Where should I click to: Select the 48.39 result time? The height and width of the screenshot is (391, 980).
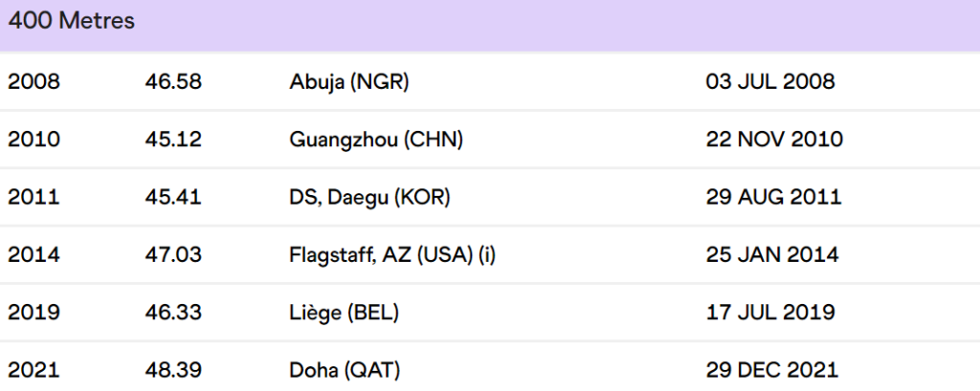173,369
